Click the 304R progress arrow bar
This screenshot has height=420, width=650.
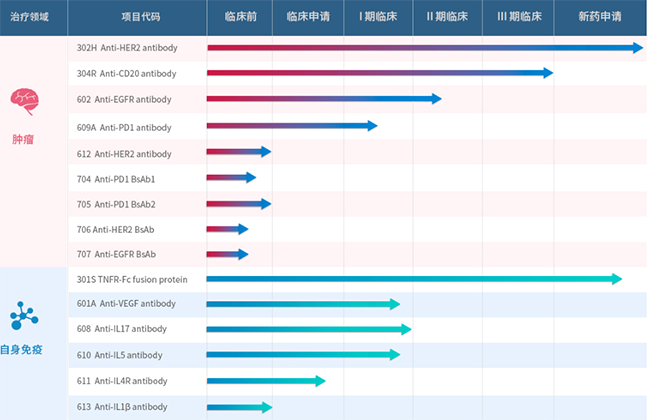(x=380, y=73)
